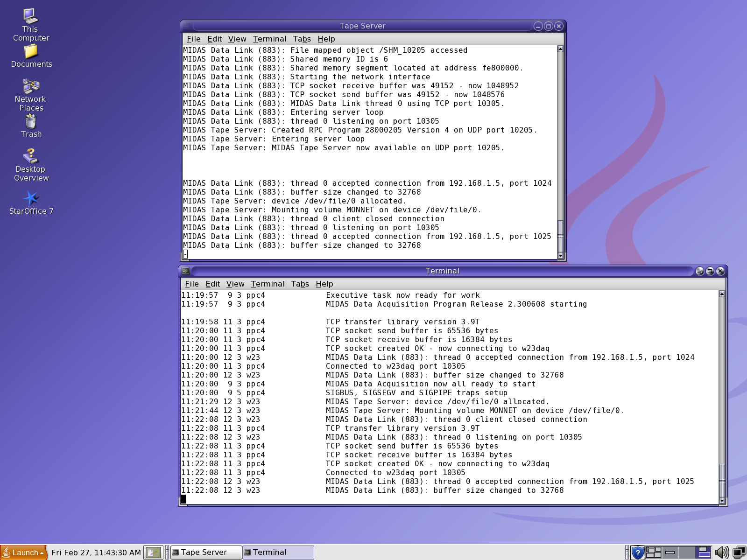The image size is (747, 560).
Task: Open Tabs menu in the Tape Server window
Action: point(302,39)
